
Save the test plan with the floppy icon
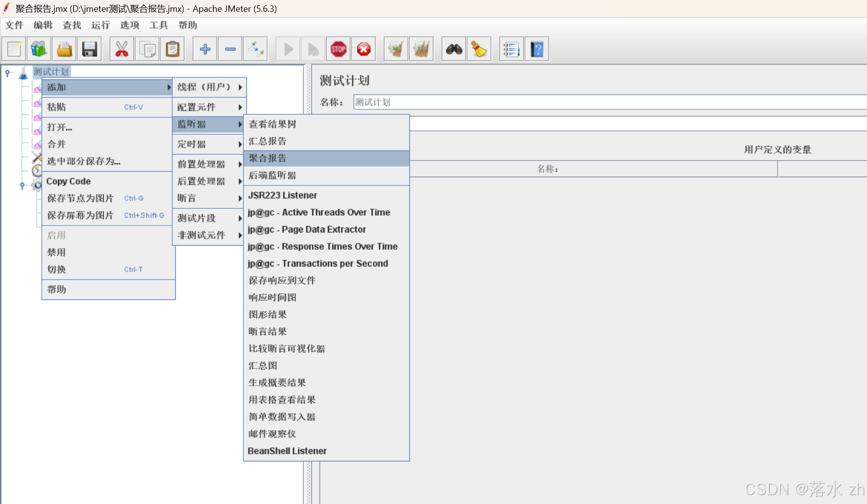pos(89,49)
